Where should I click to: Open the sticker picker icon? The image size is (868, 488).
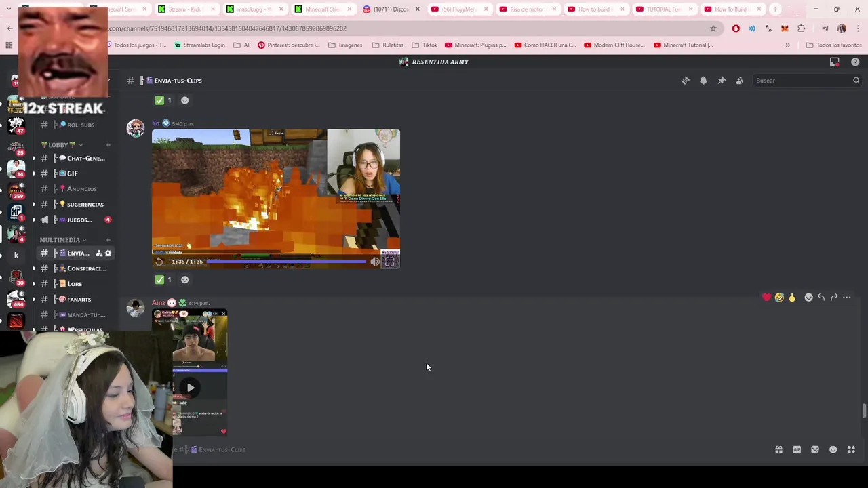[815, 449]
